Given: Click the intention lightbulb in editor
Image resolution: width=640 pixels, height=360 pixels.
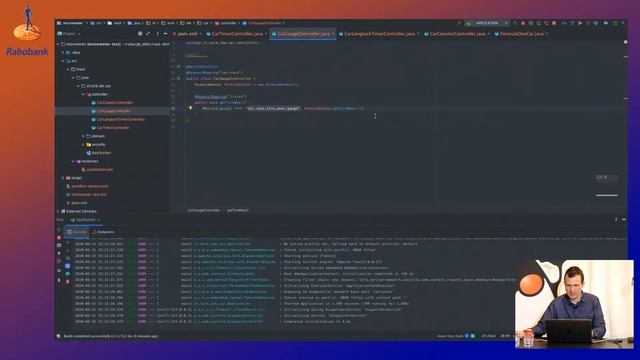Looking at the screenshot, I should (x=190, y=108).
